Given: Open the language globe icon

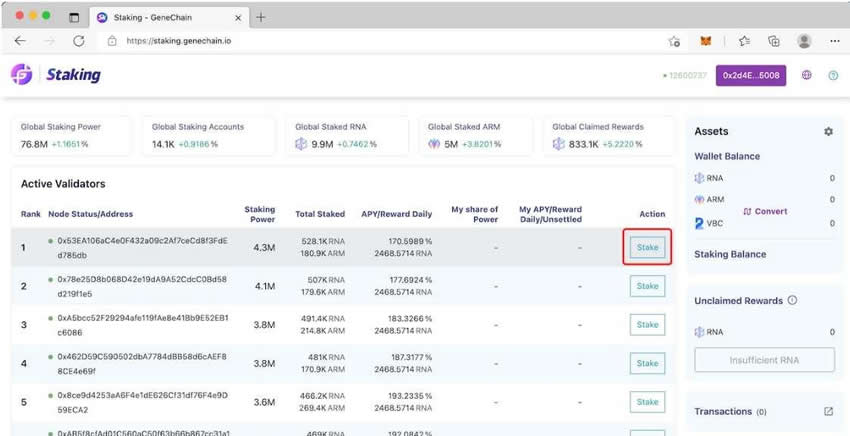Looking at the screenshot, I should click(x=807, y=75).
